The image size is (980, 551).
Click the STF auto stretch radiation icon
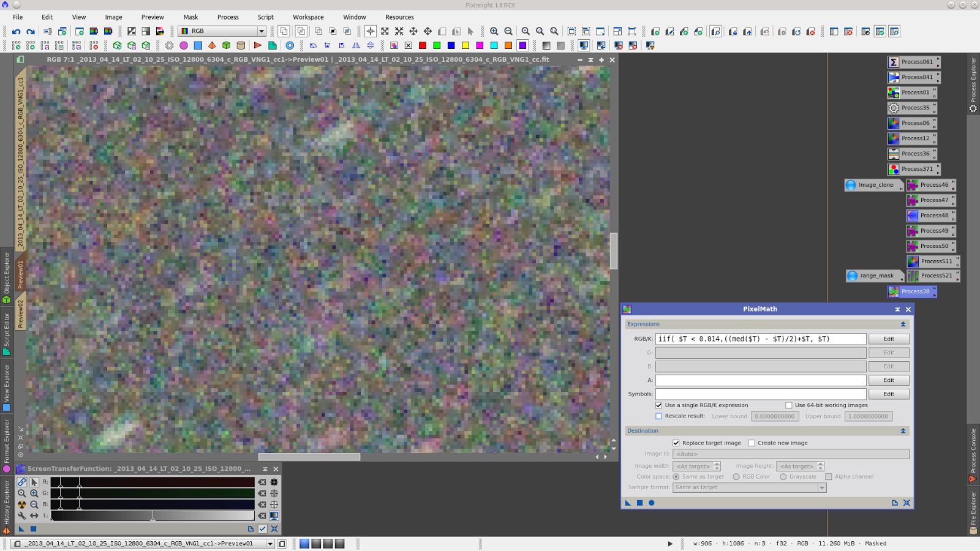21,504
